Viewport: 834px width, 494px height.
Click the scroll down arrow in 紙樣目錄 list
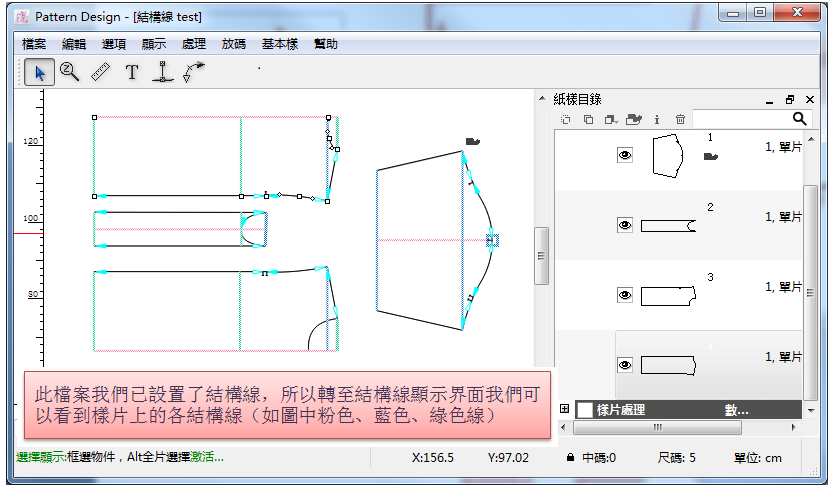coord(811,409)
